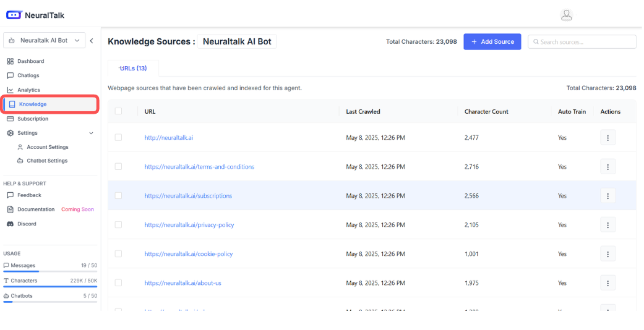Click the bot icon in the chatbot selector
This screenshot has width=644, height=330.
pyautogui.click(x=12, y=41)
